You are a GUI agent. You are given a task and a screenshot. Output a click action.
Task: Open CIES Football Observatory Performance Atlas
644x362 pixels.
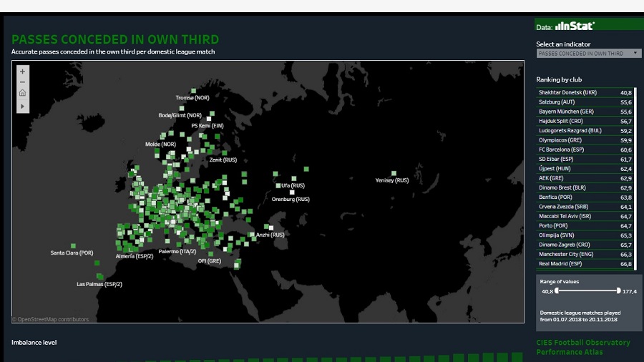coord(582,347)
